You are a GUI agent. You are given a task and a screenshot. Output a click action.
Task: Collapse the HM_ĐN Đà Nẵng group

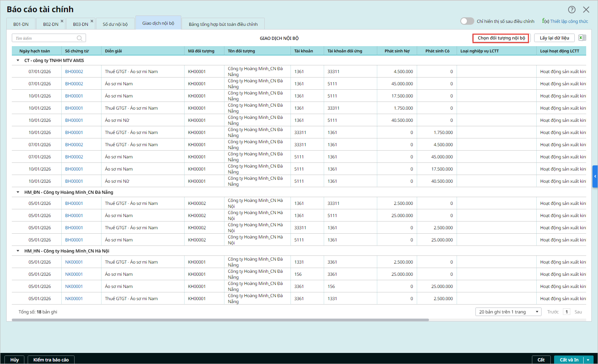point(18,192)
